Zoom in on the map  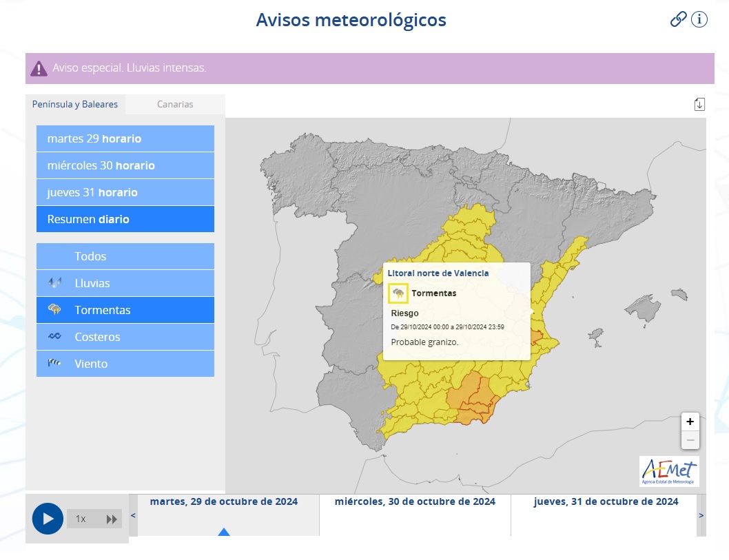[690, 421]
